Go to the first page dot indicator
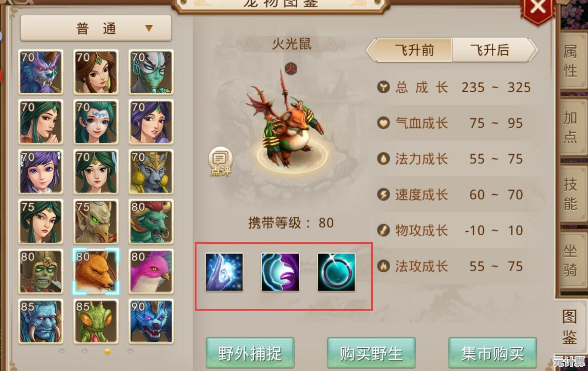Viewport: 588px width, 371px height. pyautogui.click(x=61, y=352)
